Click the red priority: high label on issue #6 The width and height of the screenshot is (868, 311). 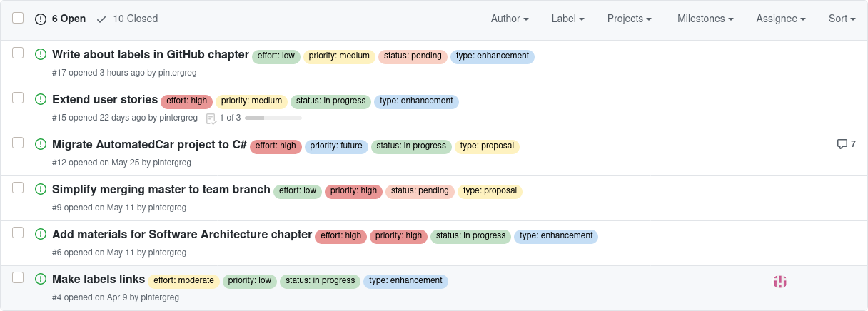click(x=398, y=235)
